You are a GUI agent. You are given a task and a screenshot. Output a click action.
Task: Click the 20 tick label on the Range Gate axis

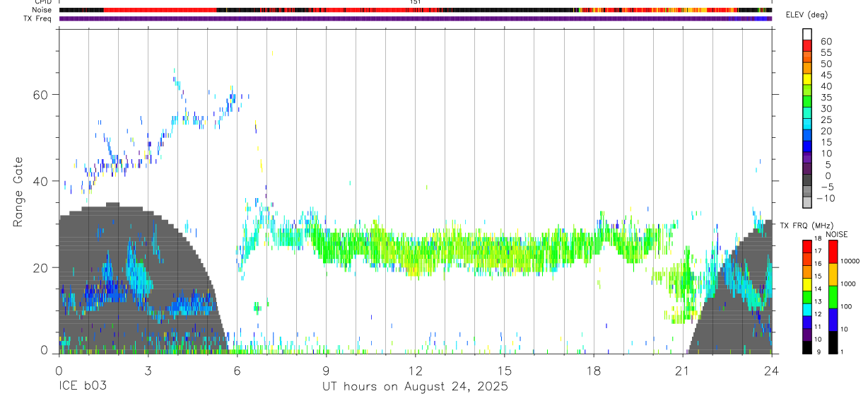(x=42, y=267)
